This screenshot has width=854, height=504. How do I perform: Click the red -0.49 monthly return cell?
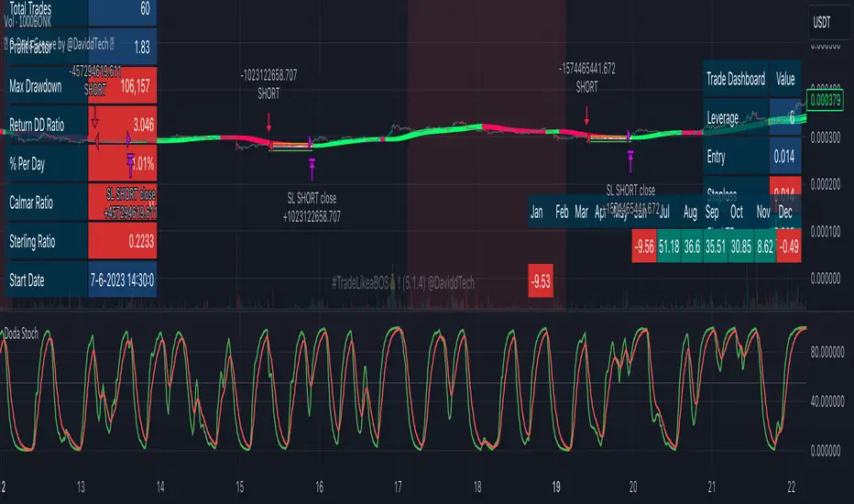pyautogui.click(x=789, y=247)
